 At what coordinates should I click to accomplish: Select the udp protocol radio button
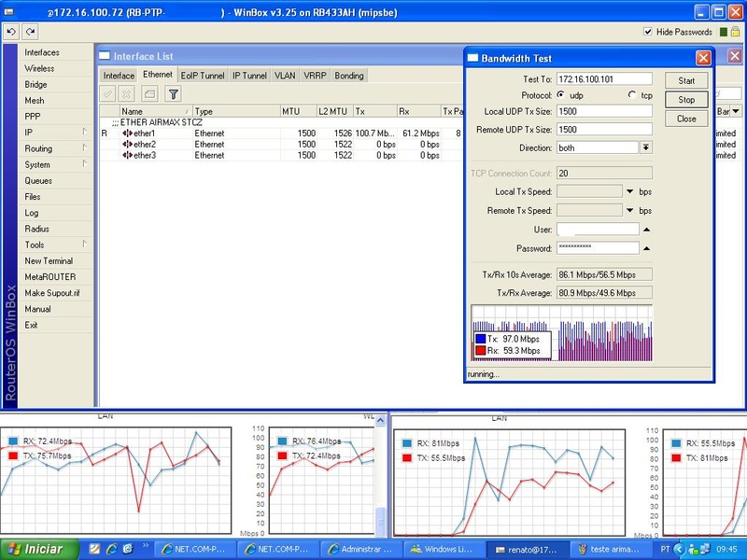560,95
